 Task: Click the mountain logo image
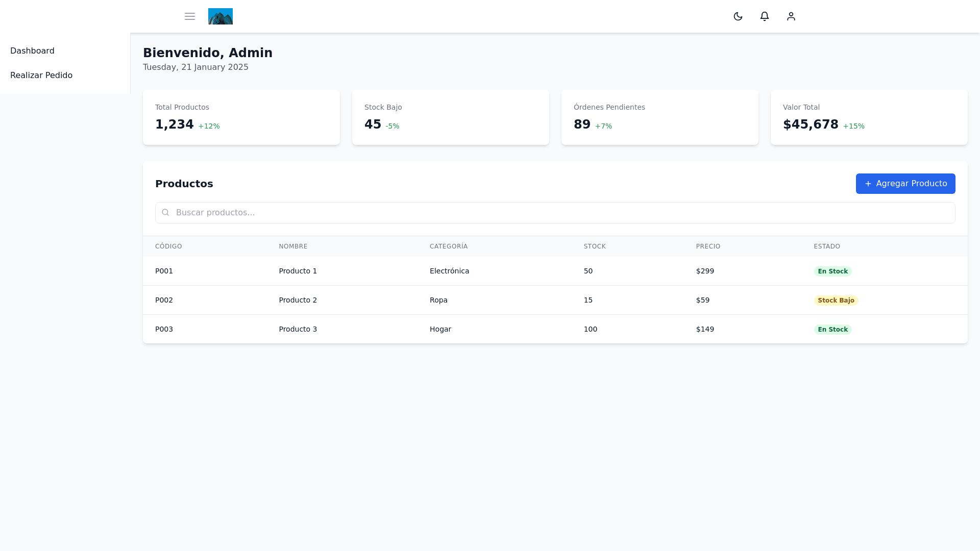[x=220, y=16]
